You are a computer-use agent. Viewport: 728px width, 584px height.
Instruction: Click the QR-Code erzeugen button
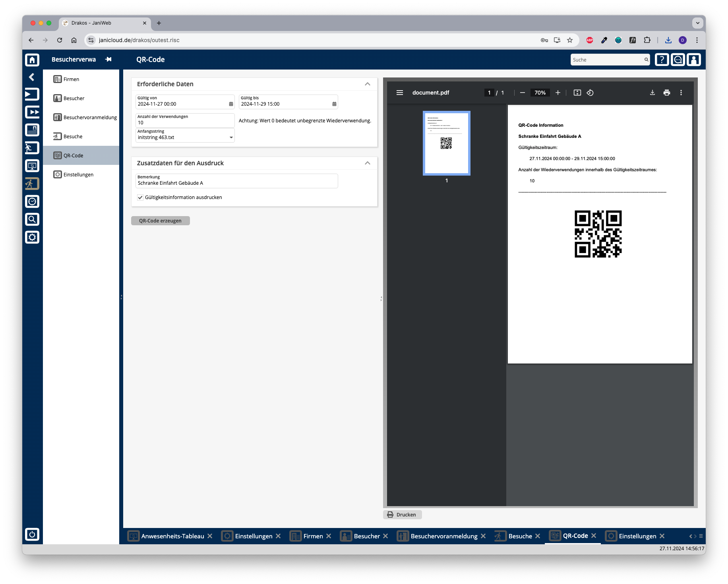click(161, 221)
